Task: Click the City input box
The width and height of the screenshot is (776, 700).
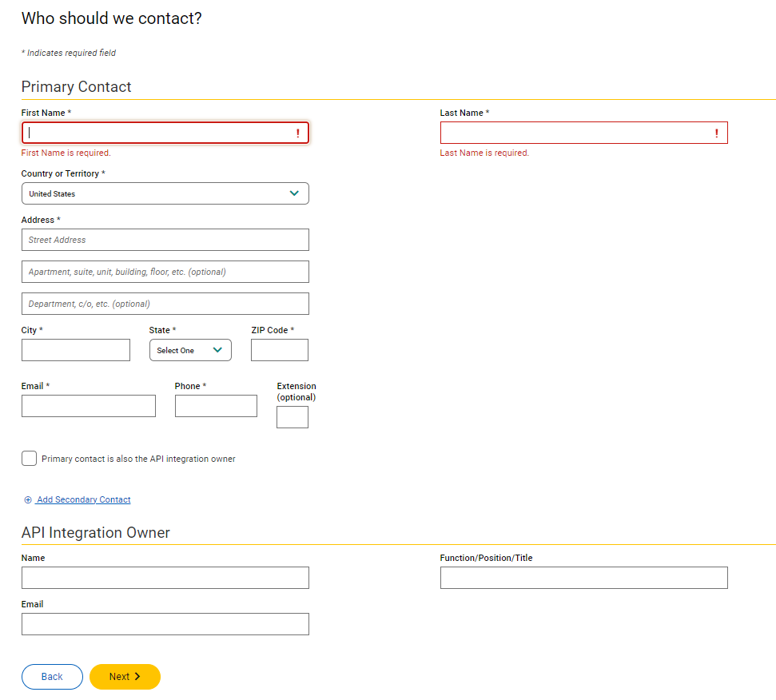Action: (x=76, y=350)
